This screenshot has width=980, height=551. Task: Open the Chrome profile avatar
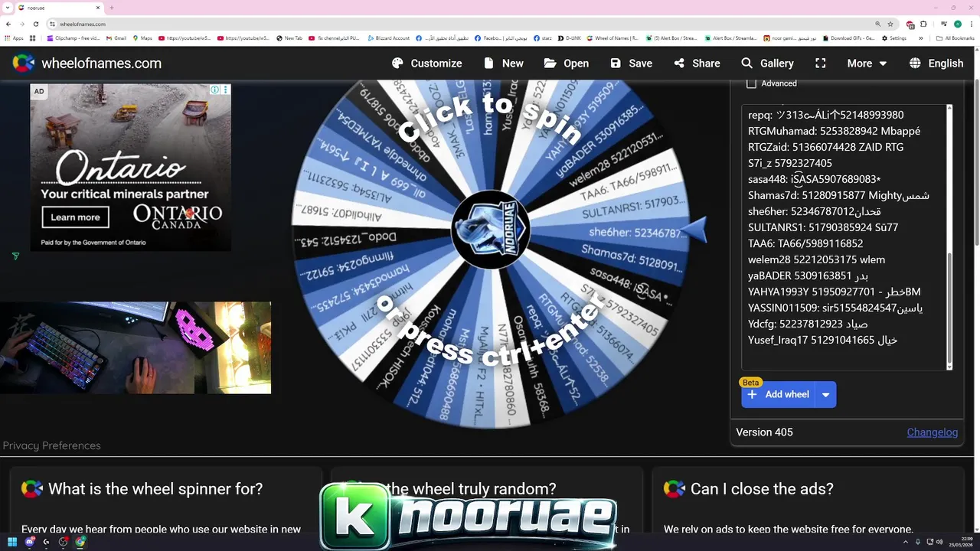[957, 24]
